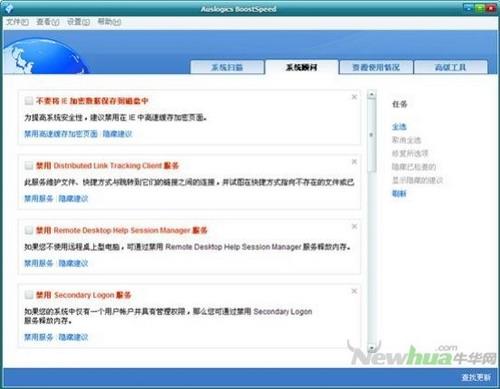Screen dimensions: 500x389
Task: Click the 禁用 Secondary Logon 服务 title
Action: pyautogui.click(x=83, y=295)
